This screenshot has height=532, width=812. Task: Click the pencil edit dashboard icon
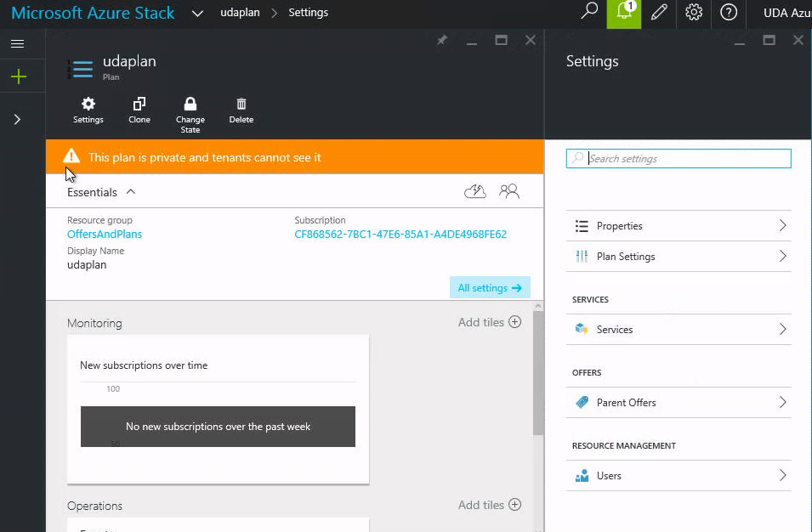click(x=659, y=13)
